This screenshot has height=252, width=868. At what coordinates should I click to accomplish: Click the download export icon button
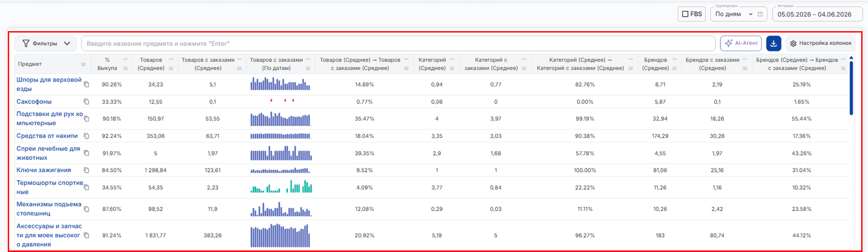tap(773, 44)
